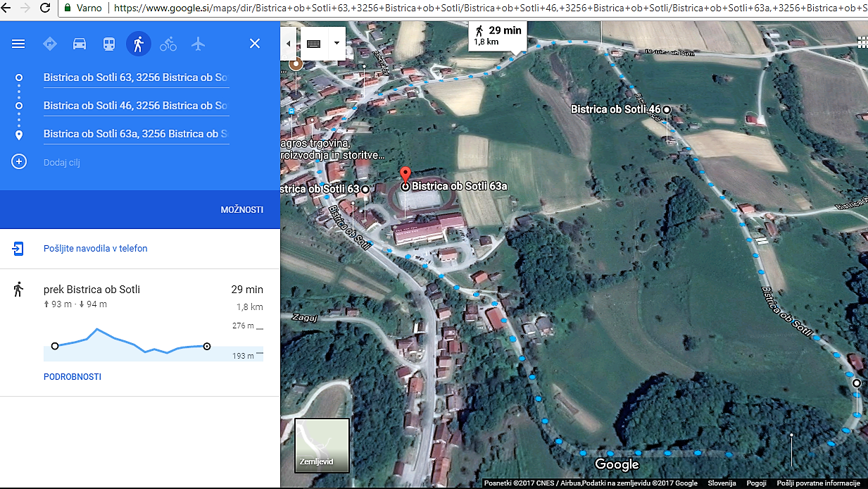Click the browser back arrow
This screenshot has width=868, height=489.
point(7,8)
